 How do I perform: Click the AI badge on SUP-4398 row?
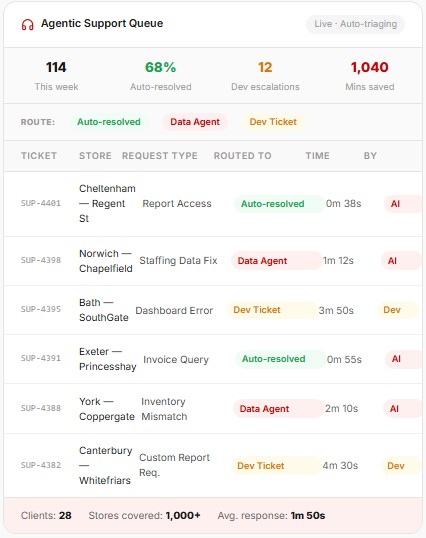click(x=401, y=261)
